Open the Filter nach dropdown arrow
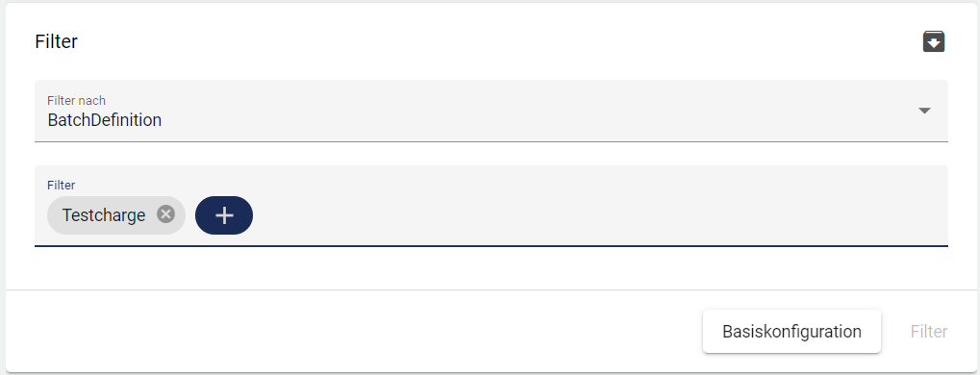Screen dimensions: 980x375 (x=924, y=111)
